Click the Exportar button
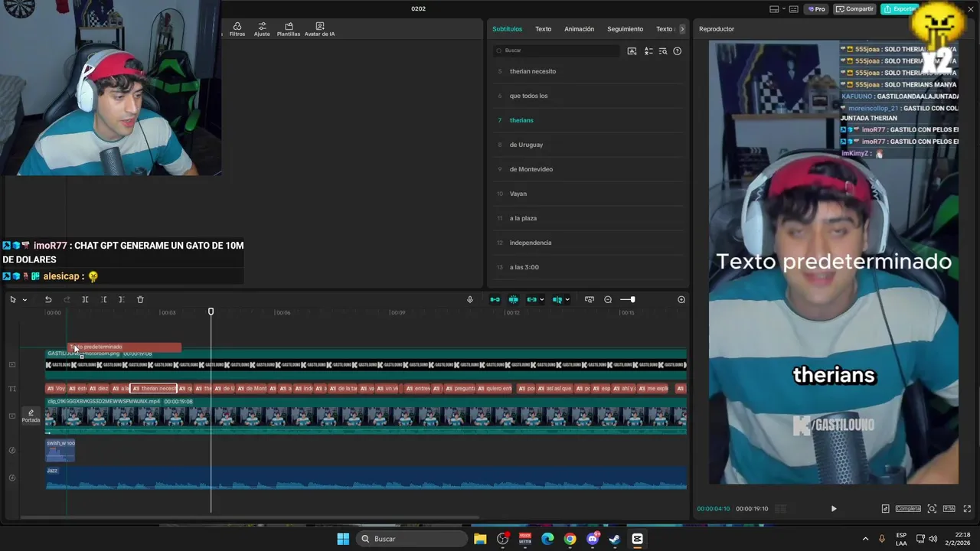Screen dimensions: 980x551 tap(899, 9)
